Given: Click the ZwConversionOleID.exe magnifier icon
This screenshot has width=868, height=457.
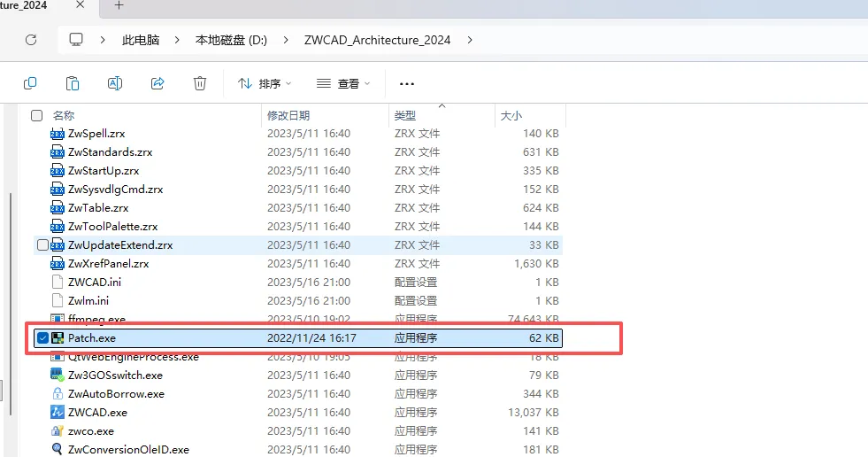Looking at the screenshot, I should pyautogui.click(x=57, y=449).
